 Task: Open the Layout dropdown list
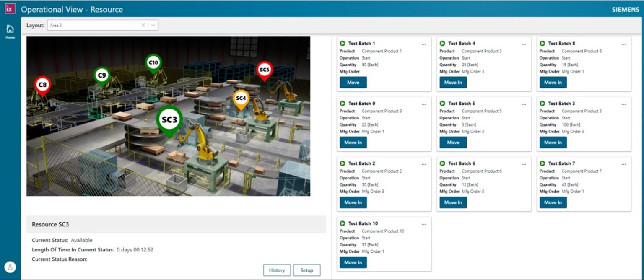point(153,25)
